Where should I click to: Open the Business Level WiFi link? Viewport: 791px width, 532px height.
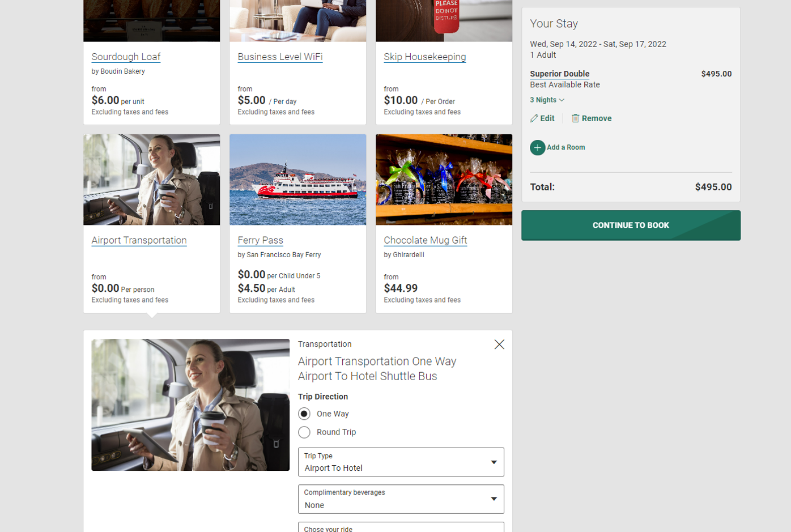tap(280, 57)
